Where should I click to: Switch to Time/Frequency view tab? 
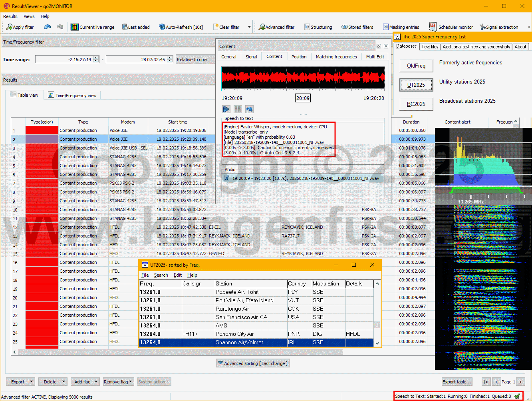point(72,96)
